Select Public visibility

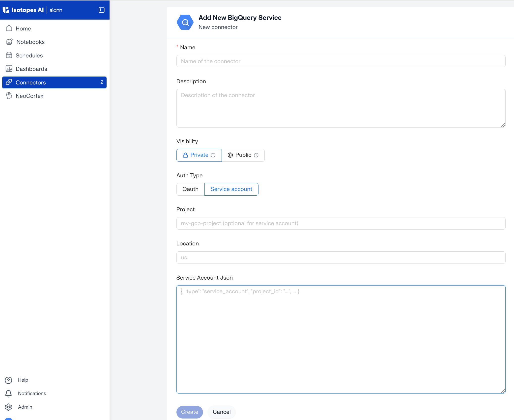point(243,155)
